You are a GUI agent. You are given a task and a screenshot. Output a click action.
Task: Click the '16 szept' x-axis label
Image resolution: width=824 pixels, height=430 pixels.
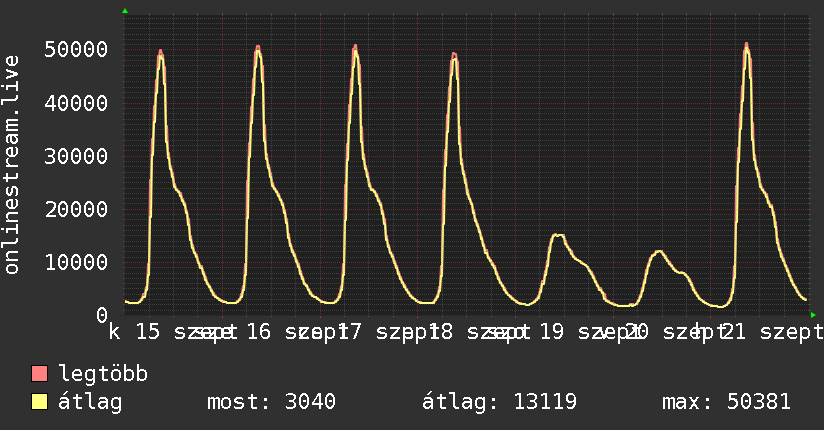click(297, 332)
